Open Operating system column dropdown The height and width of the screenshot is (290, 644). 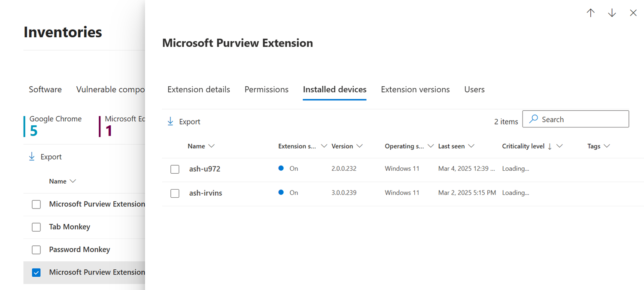pos(431,146)
